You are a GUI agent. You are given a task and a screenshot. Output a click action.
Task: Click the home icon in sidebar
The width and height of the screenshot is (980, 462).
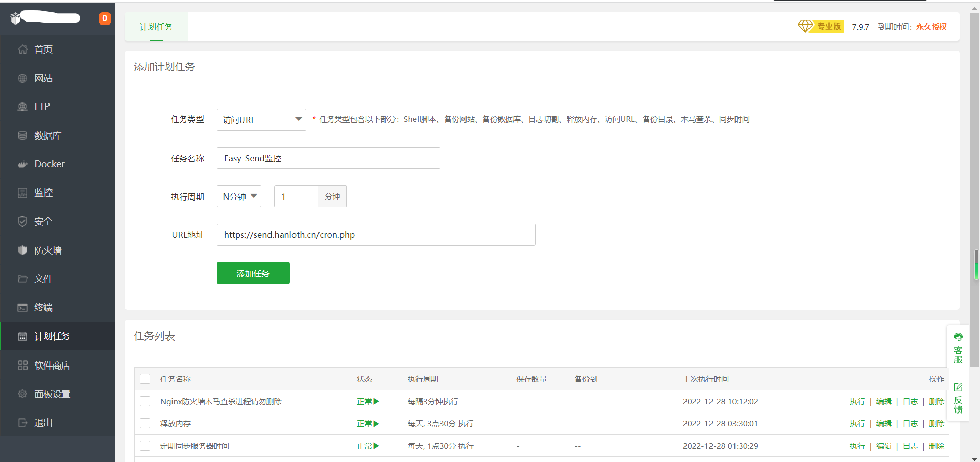[x=22, y=50]
